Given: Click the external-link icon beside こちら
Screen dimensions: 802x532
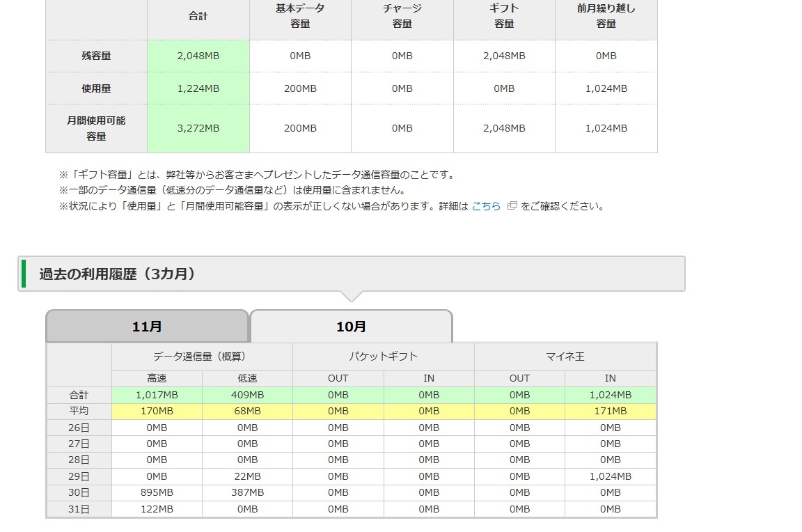Looking at the screenshot, I should click(512, 206).
